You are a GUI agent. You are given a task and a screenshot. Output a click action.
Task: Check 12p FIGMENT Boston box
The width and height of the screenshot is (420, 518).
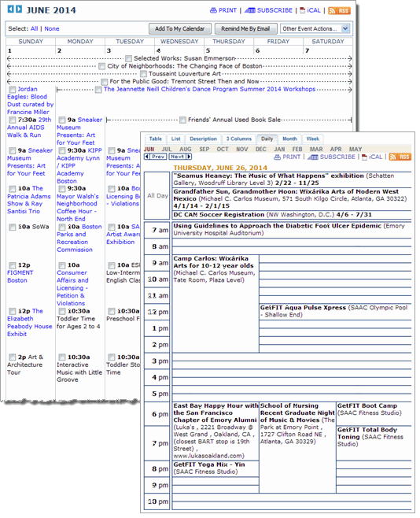pyautogui.click(x=13, y=265)
